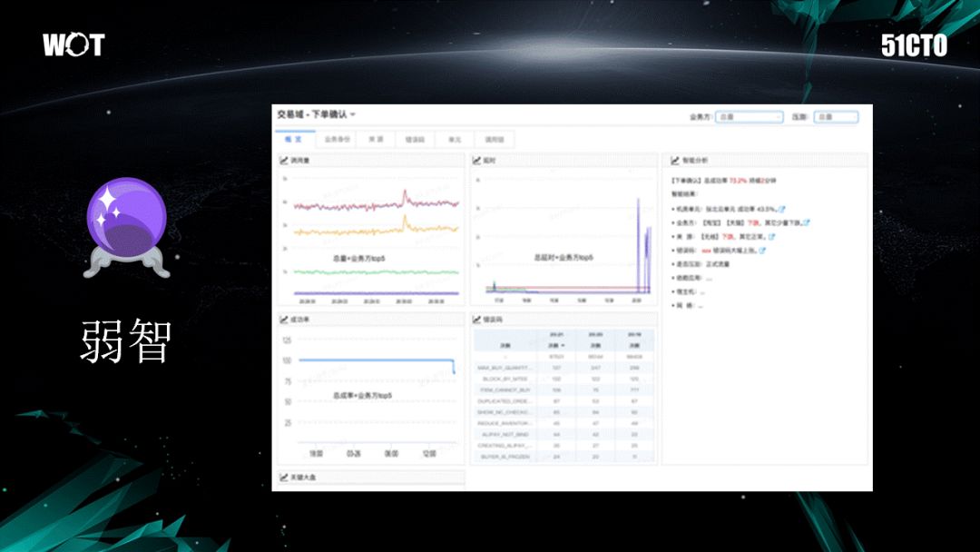Open the 业务方 dropdown at top right
Image resolution: width=980 pixels, height=552 pixels.
(749, 117)
